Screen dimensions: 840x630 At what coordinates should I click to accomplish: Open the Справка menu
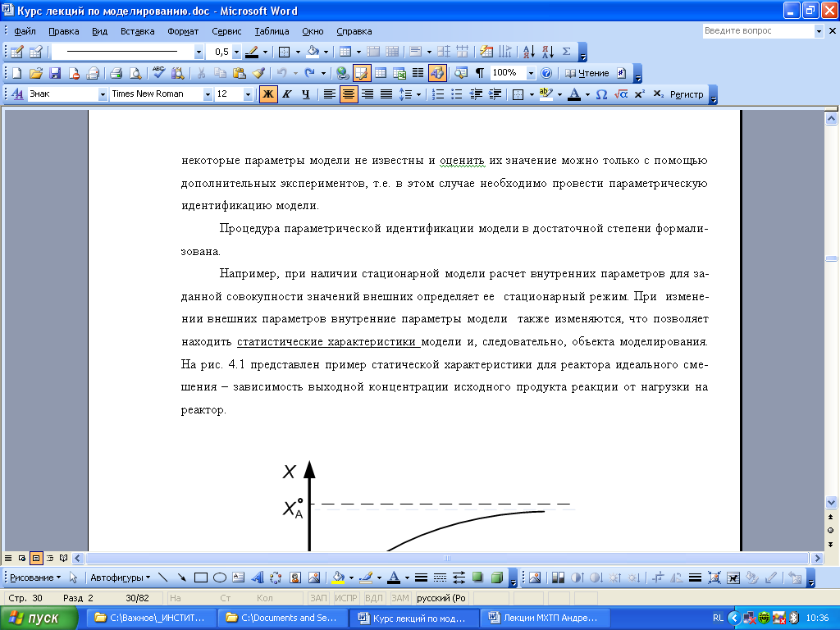pos(354,31)
